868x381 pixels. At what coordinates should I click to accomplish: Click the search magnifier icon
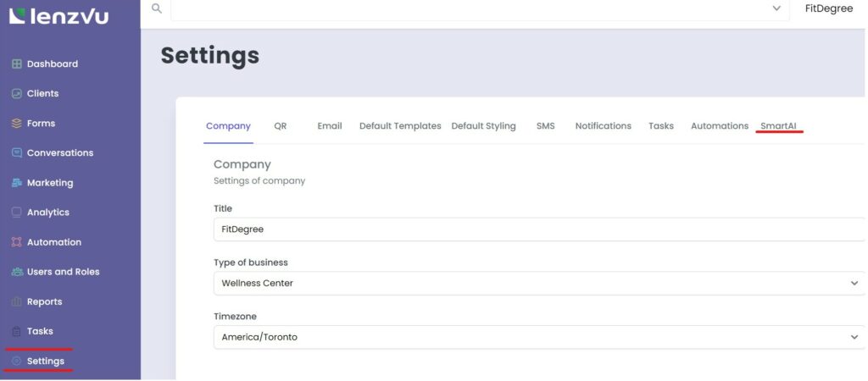[156, 8]
